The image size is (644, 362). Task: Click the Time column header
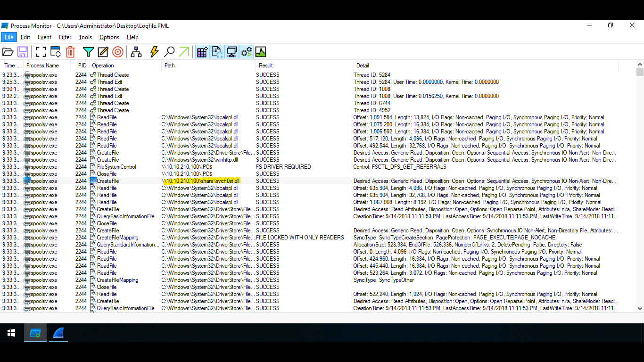pos(12,66)
